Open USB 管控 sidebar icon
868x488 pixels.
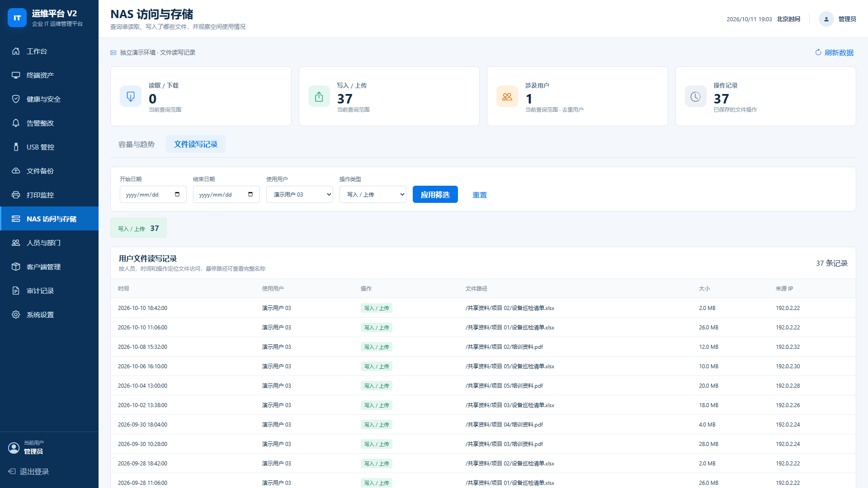point(16,147)
